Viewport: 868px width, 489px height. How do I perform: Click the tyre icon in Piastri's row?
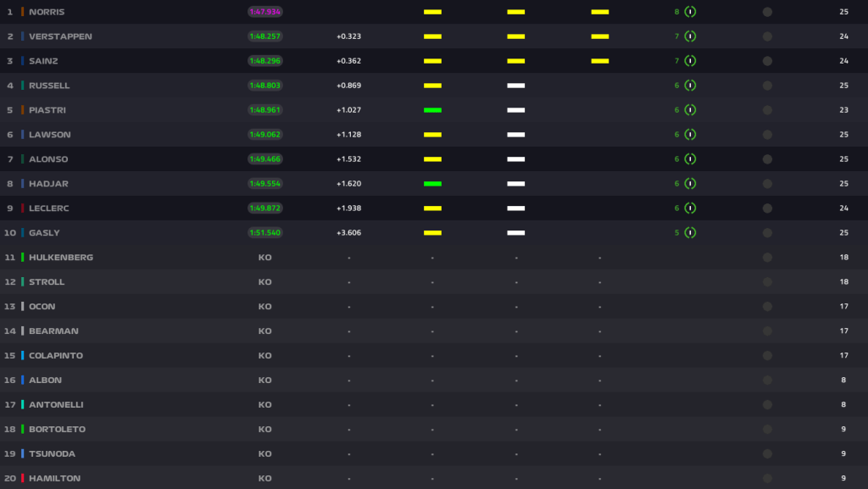point(690,110)
